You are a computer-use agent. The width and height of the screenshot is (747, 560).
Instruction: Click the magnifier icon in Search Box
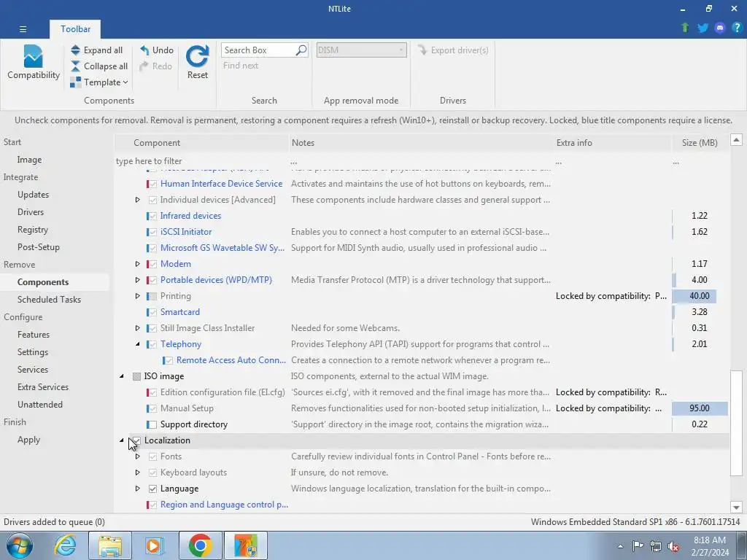pos(301,50)
